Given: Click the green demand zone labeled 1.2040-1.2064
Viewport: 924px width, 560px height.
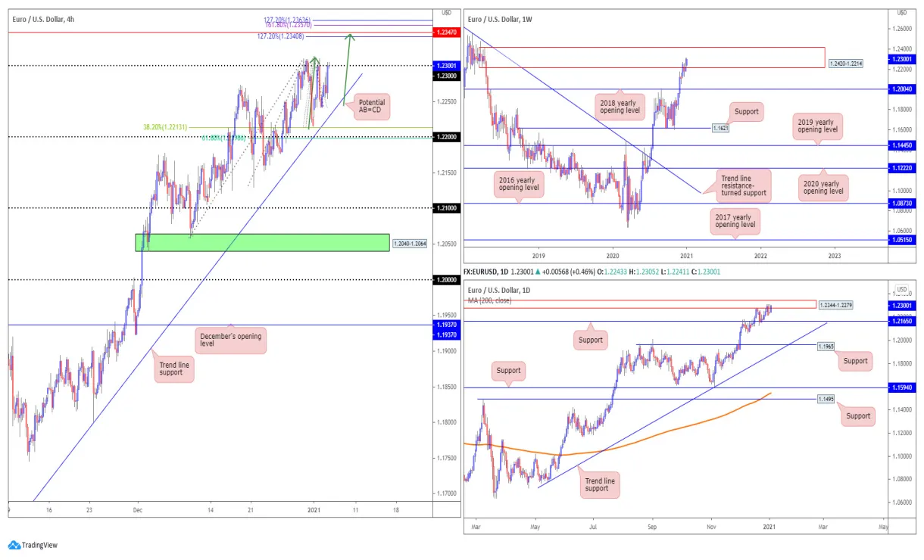Looking at the screenshot, I should (x=261, y=243).
